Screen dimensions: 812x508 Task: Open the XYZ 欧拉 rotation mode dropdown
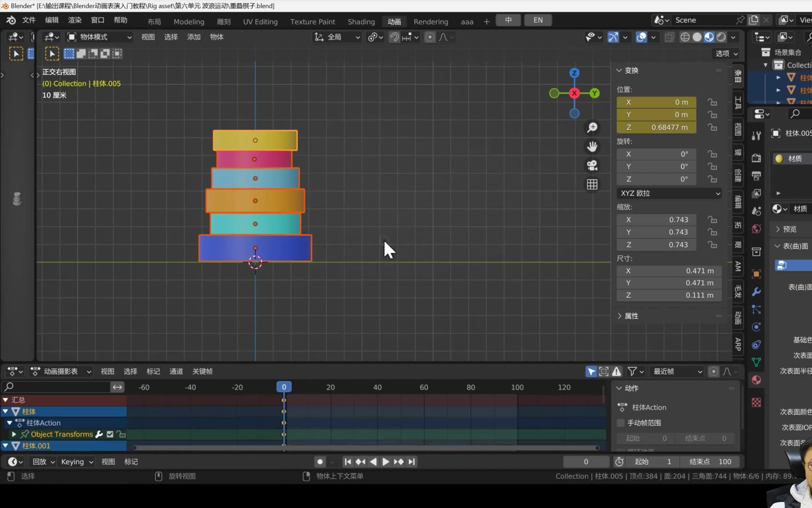(x=669, y=193)
